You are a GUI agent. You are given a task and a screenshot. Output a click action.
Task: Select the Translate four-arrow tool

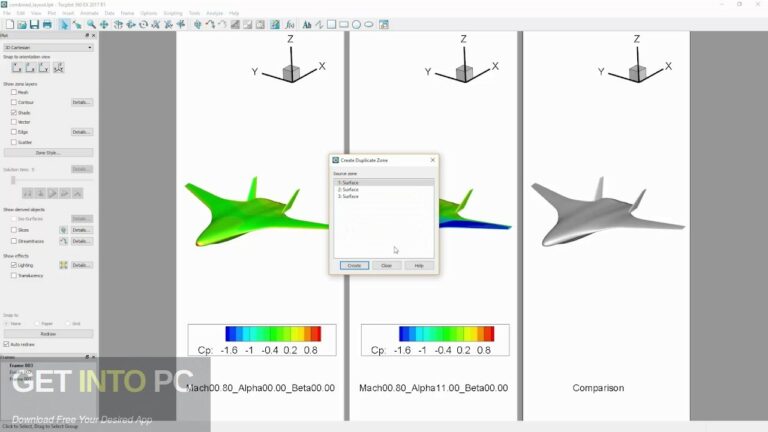104,24
